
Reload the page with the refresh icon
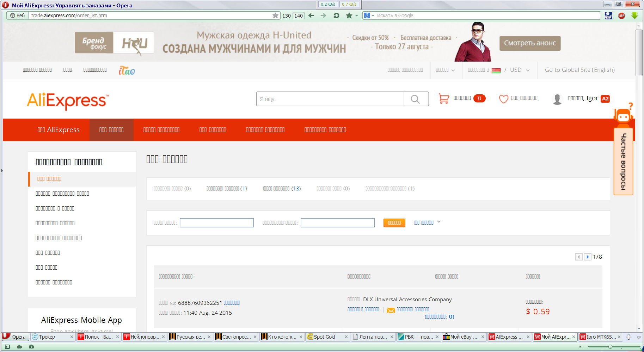(x=336, y=15)
